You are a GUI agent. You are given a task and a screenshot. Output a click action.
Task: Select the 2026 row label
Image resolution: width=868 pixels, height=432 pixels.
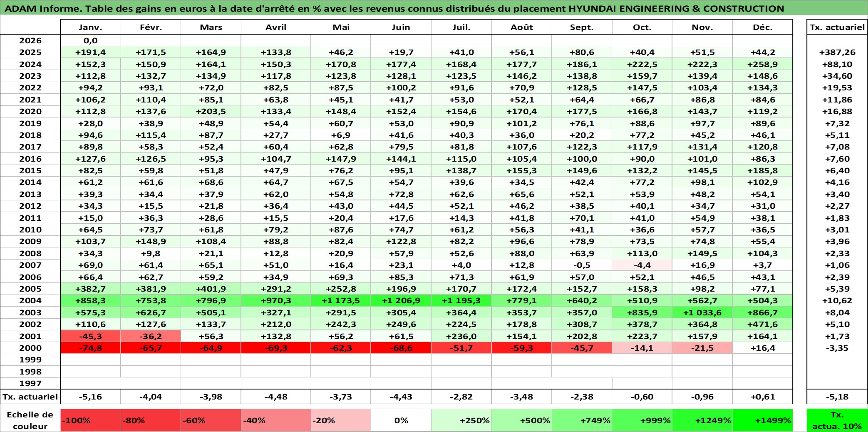pos(30,40)
